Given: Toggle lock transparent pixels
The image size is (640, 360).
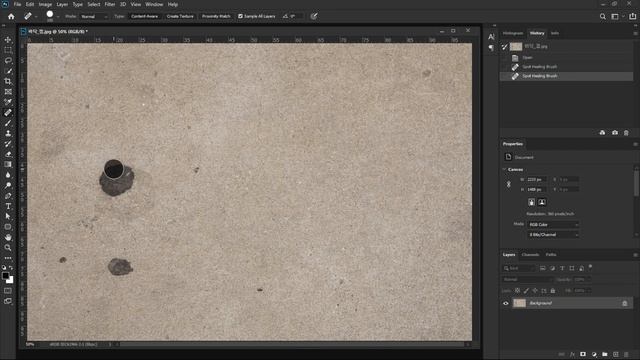Looking at the screenshot, I should click(517, 291).
